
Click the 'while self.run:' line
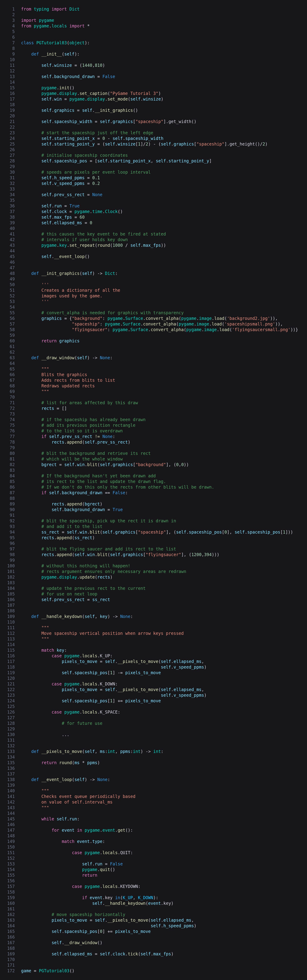(x=60, y=819)
